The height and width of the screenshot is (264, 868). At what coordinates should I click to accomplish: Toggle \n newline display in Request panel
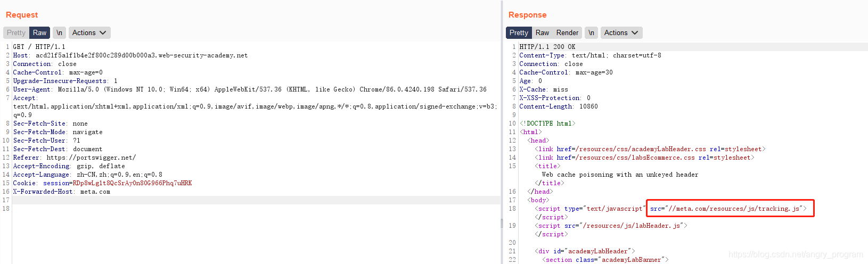pyautogui.click(x=59, y=32)
